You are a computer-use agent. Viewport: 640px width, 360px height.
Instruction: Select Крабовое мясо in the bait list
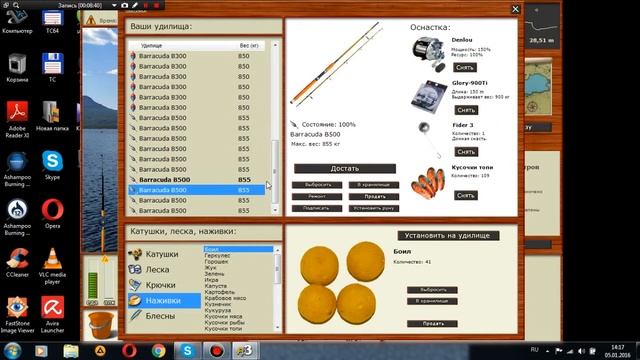(x=238, y=298)
